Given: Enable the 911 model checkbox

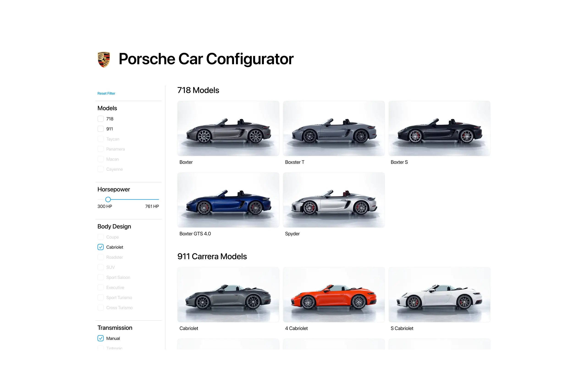Looking at the screenshot, I should tap(101, 129).
